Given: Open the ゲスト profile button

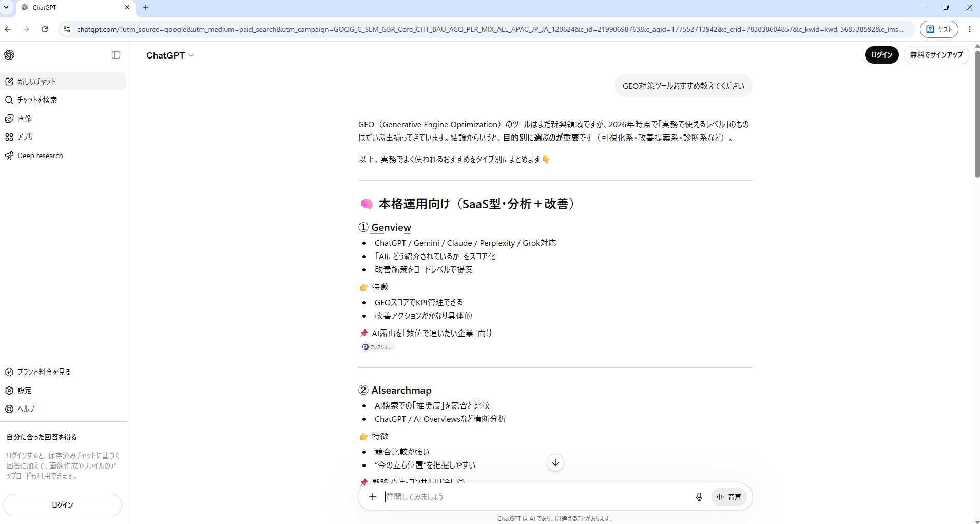Looking at the screenshot, I should tap(939, 29).
